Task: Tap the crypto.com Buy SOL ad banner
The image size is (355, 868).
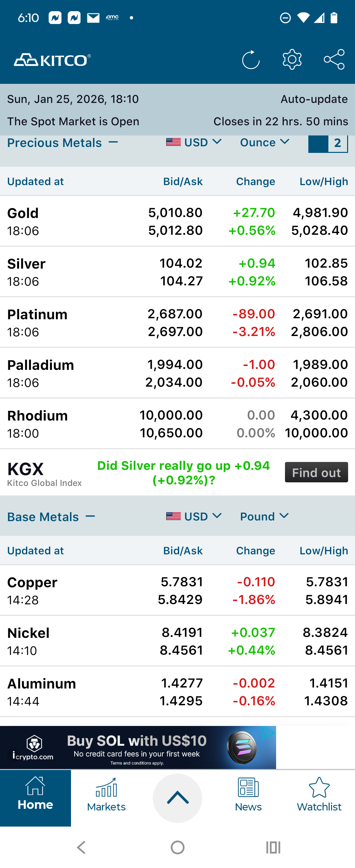Action: pyautogui.click(x=138, y=747)
